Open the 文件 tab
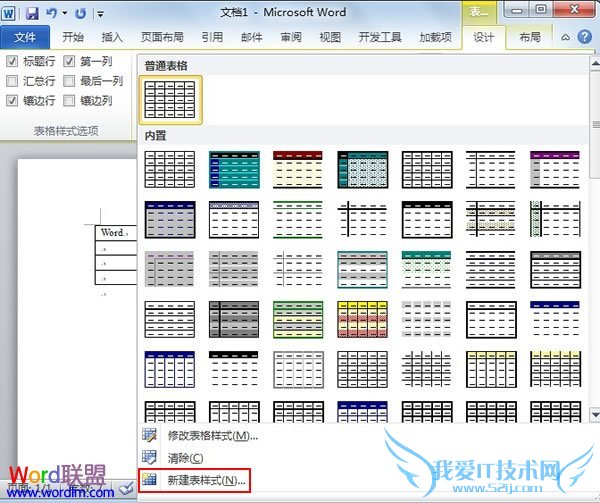 (25, 37)
